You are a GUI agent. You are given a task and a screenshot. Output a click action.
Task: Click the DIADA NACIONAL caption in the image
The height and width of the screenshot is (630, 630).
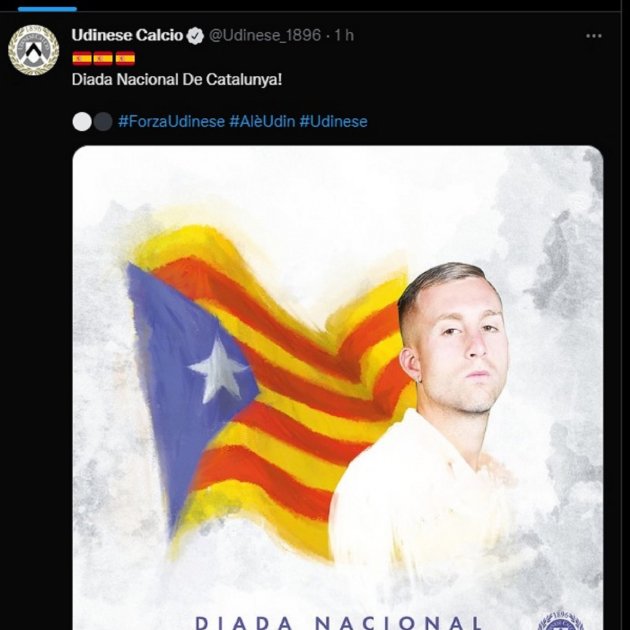[338, 622]
